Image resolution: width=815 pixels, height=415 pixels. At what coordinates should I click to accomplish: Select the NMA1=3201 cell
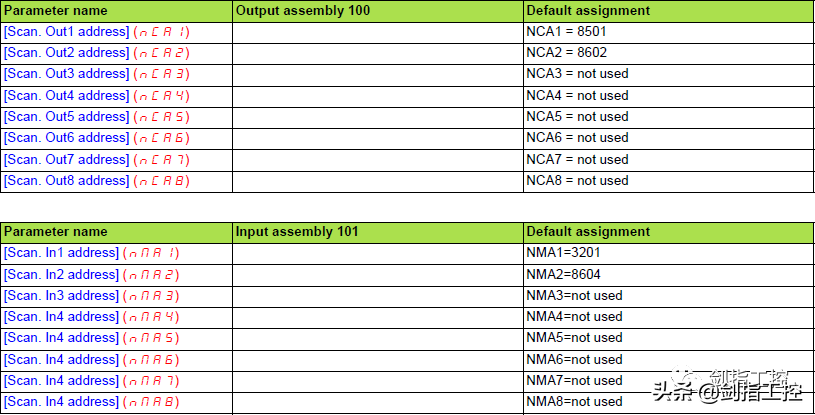click(563, 253)
